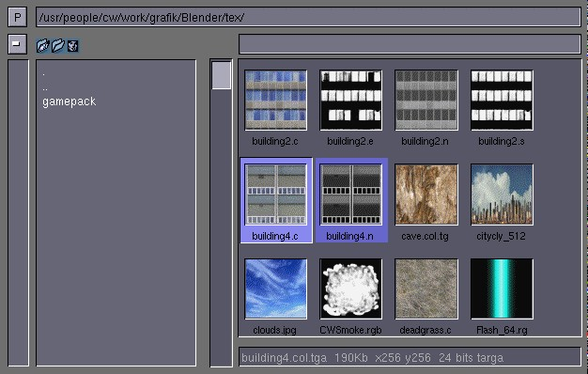
Task: Click the P parent directory button
Action: (x=17, y=17)
